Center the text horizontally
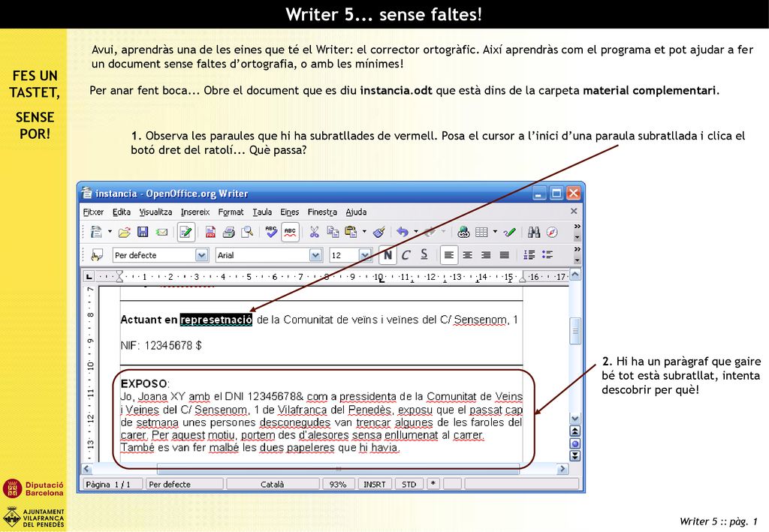Image resolution: width=769 pixels, height=532 pixels. (x=467, y=254)
